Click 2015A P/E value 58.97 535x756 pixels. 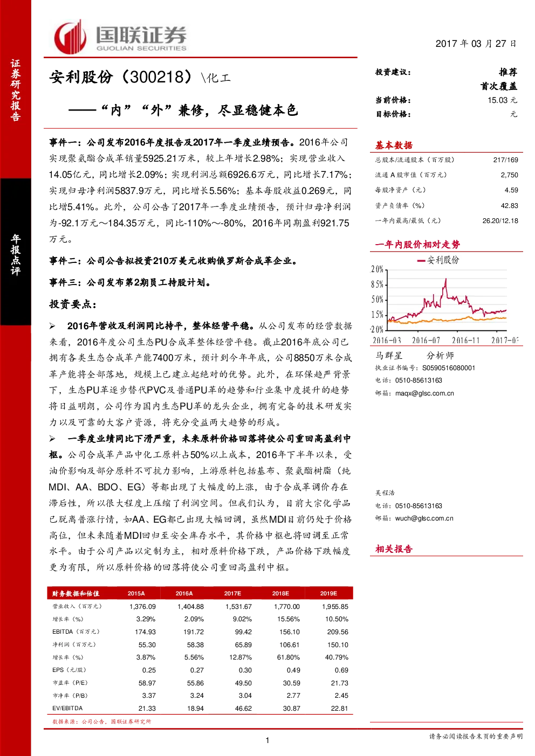(x=147, y=683)
